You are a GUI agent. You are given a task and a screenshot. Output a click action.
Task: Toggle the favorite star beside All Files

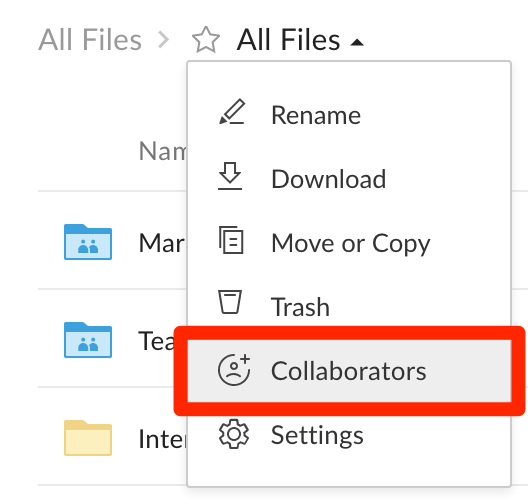point(206,40)
